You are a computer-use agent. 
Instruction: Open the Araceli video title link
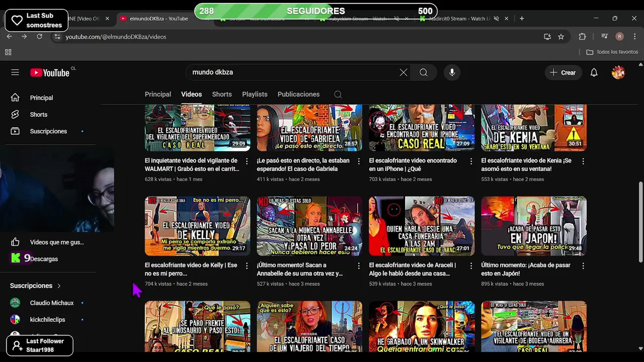(413, 269)
